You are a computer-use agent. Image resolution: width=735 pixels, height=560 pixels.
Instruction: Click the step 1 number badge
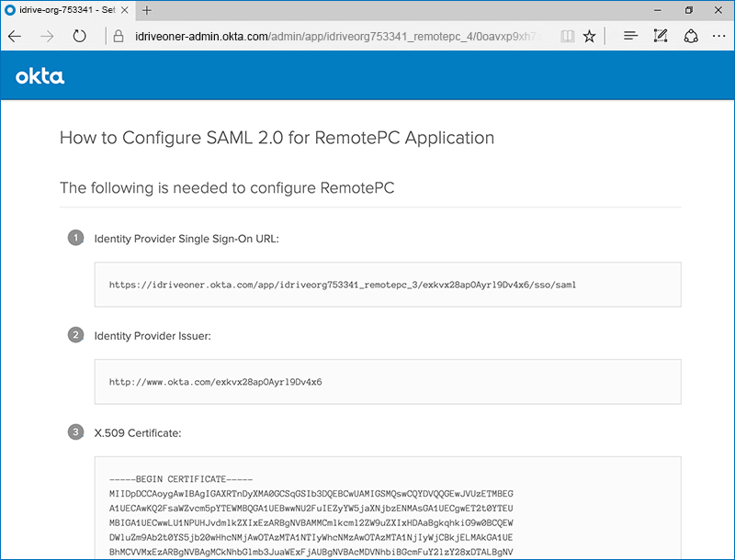(75, 239)
